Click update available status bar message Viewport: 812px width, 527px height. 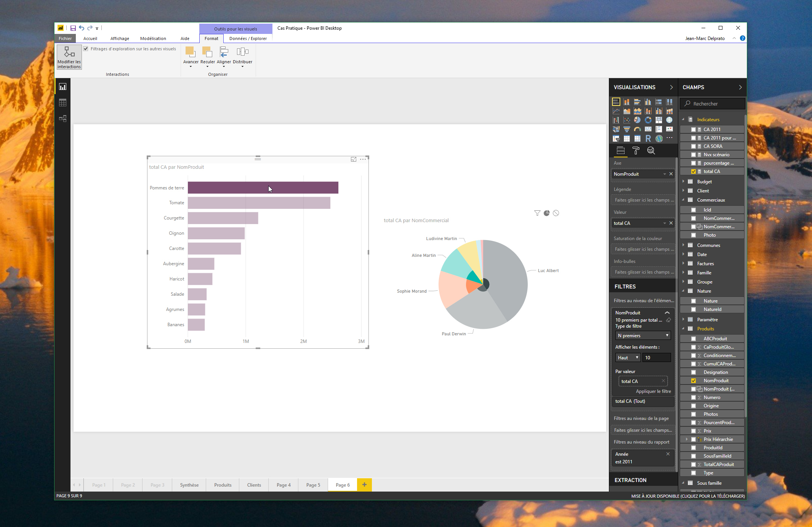tap(688, 496)
